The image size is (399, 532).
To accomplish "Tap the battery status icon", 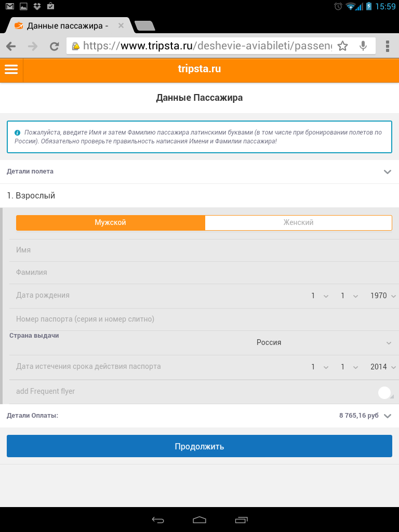I will click(x=368, y=6).
